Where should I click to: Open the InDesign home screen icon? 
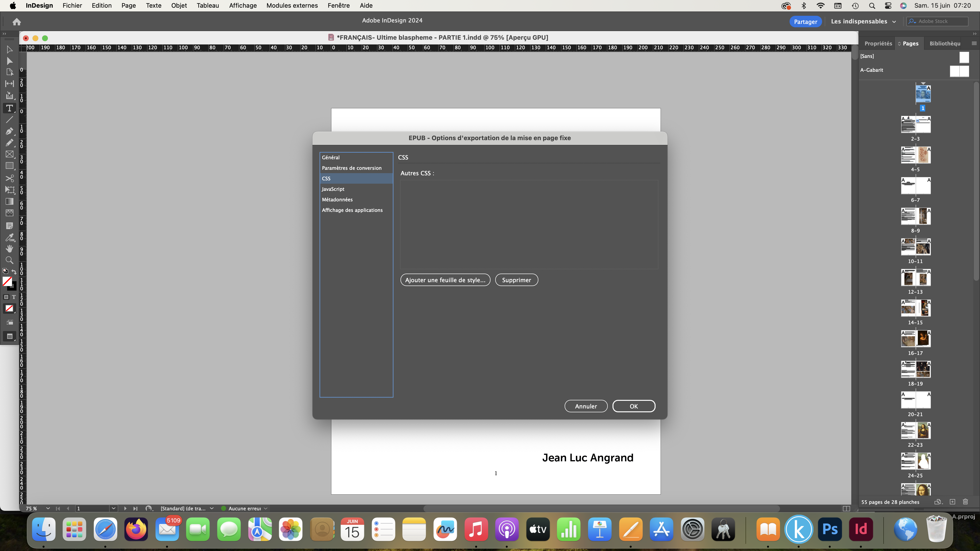tap(16, 22)
